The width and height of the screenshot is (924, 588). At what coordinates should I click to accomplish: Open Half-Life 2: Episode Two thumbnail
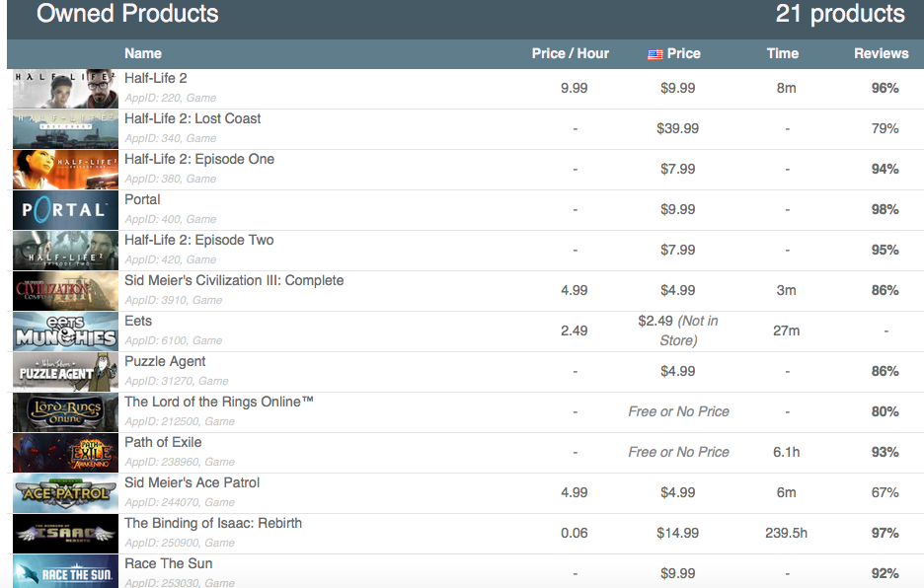pyautogui.click(x=65, y=251)
